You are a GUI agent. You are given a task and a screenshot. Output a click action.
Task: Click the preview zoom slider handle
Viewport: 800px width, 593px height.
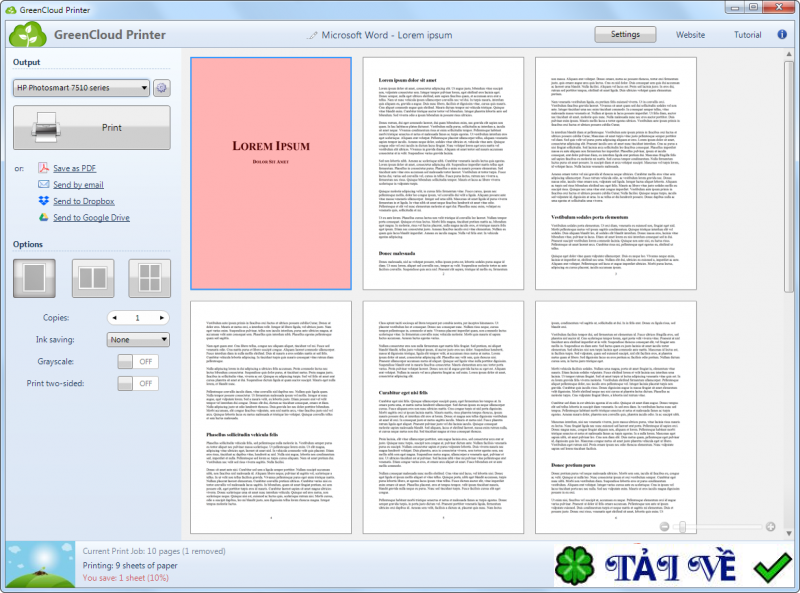(x=682, y=527)
